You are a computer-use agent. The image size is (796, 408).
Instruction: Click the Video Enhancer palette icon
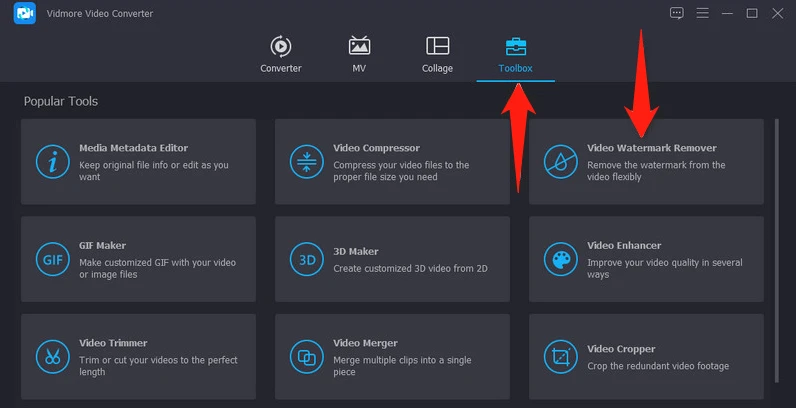pos(560,259)
